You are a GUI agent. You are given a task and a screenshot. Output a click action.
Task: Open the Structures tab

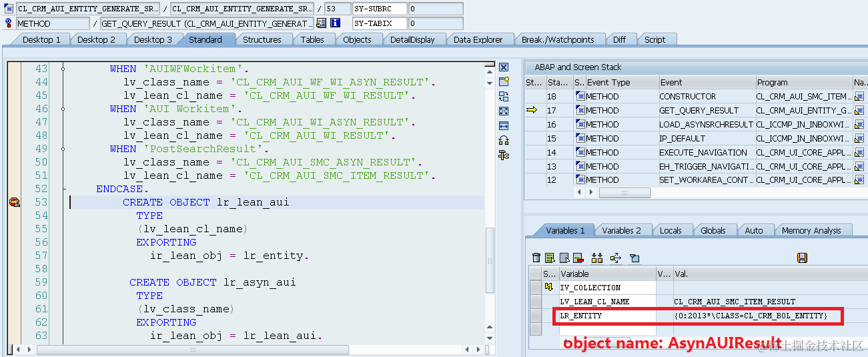tap(262, 39)
